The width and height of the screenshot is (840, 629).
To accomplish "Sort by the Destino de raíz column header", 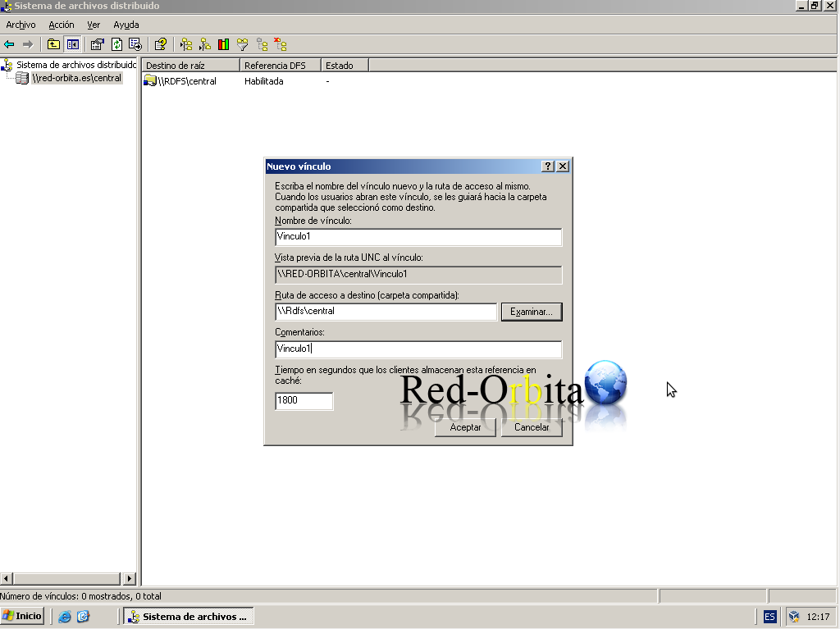I will [x=190, y=66].
